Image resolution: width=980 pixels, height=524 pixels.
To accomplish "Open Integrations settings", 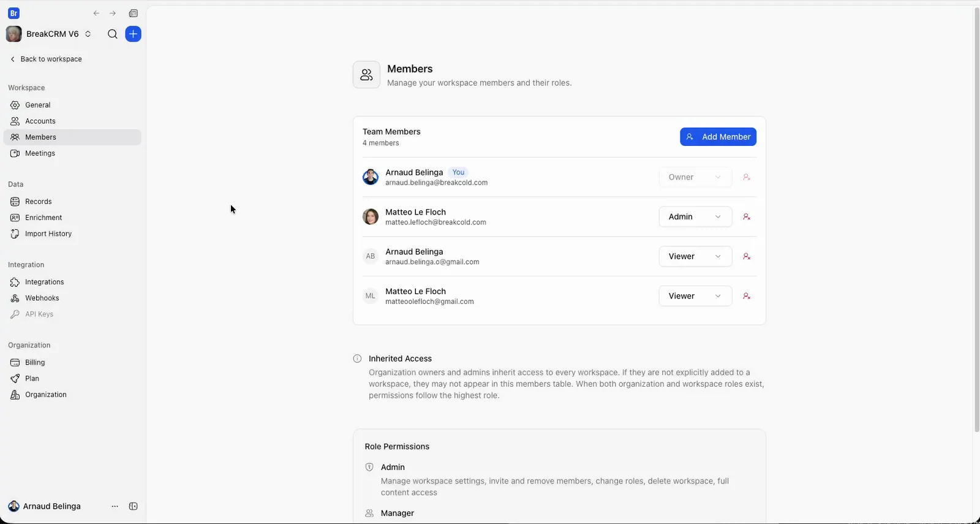I will click(72, 282).
